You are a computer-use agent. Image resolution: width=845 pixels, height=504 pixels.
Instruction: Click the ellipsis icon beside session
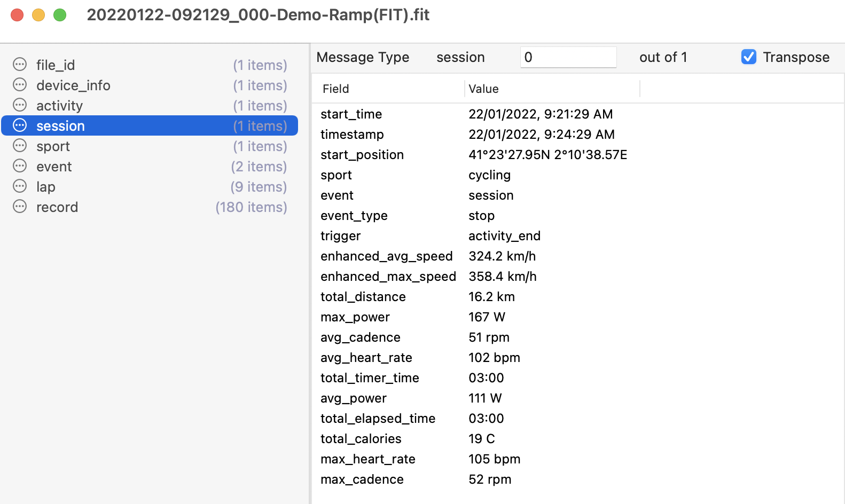pyautogui.click(x=20, y=125)
